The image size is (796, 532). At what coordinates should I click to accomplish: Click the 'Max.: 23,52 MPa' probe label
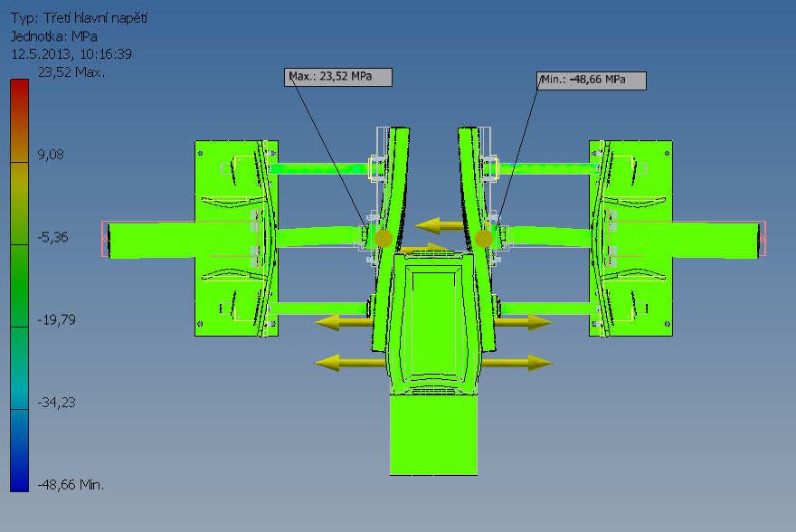[x=338, y=77]
